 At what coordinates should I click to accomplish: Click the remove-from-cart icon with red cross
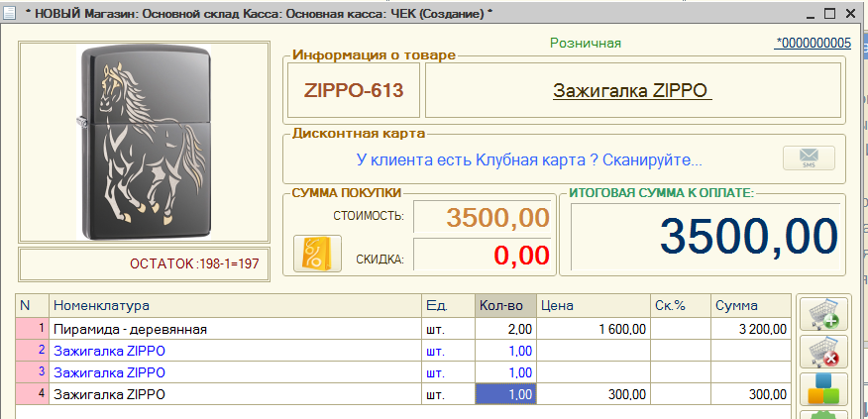coord(823,352)
